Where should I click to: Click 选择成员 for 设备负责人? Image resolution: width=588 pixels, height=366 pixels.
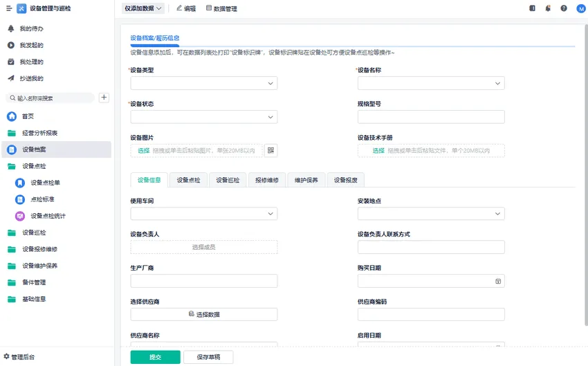click(x=204, y=247)
